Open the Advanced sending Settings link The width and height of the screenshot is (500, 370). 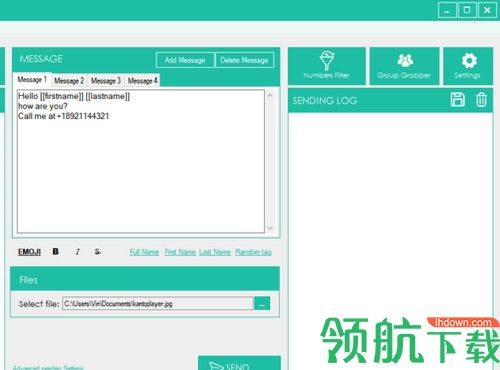[48, 368]
